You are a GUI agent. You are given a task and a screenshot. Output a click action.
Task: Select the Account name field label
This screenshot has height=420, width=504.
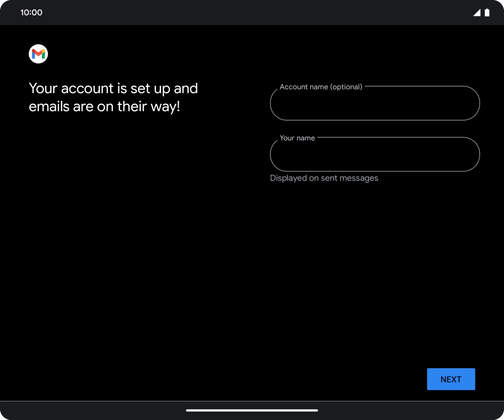320,87
